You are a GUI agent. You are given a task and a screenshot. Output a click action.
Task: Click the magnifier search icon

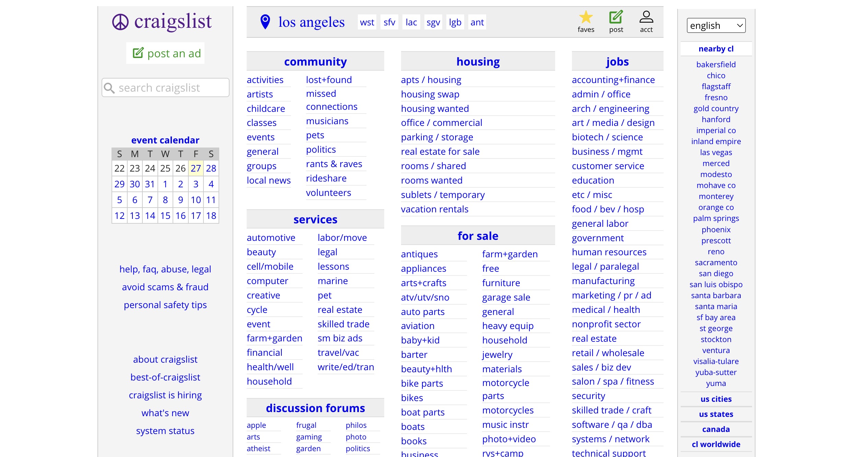click(x=109, y=88)
